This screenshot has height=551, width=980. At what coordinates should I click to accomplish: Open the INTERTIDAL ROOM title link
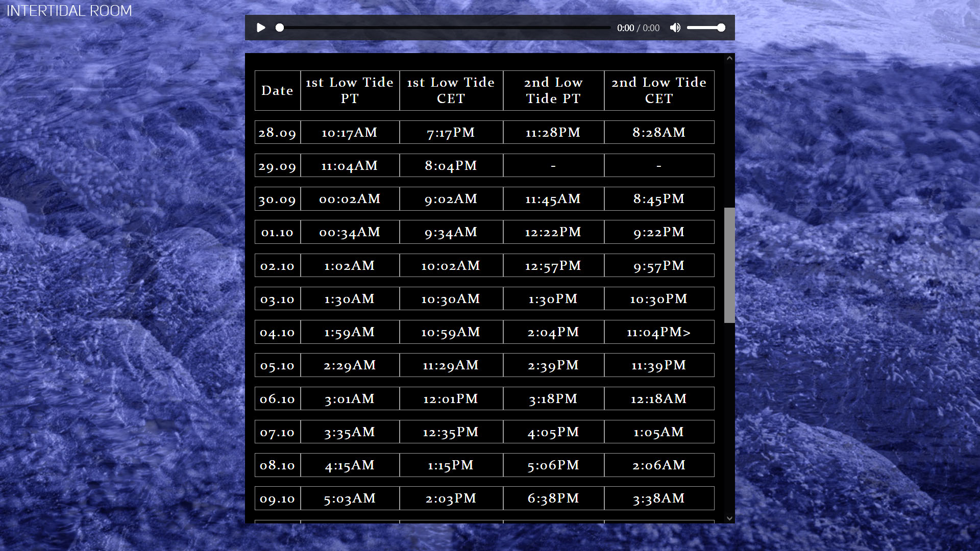69,11
